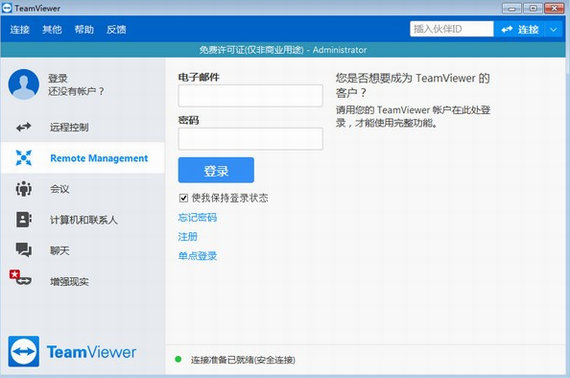Focus the 密码 password field

250,138
